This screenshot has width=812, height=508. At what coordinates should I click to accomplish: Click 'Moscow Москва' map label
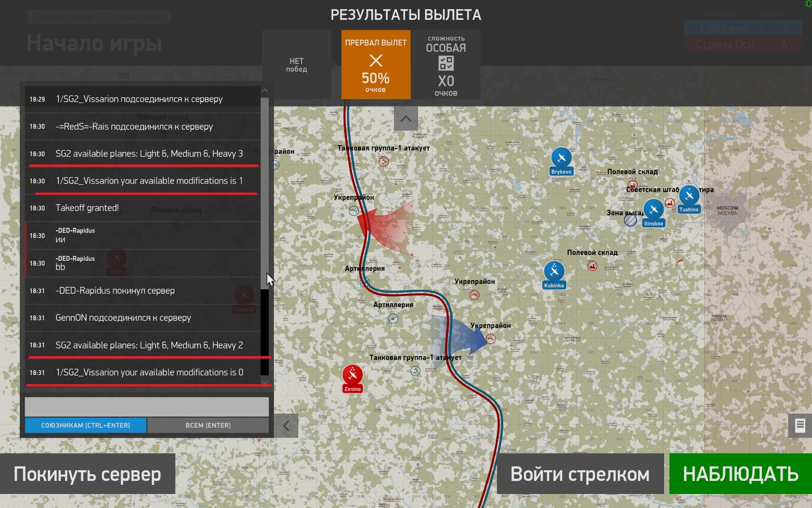click(727, 210)
